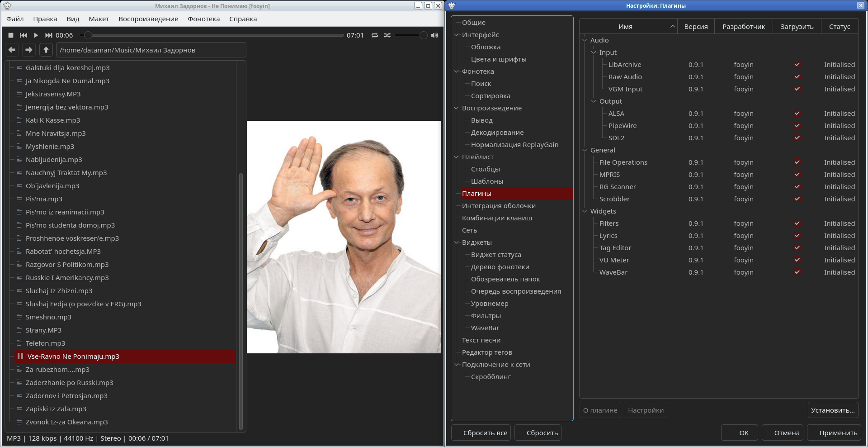Collapse the Воспроизведение settings section

click(456, 108)
